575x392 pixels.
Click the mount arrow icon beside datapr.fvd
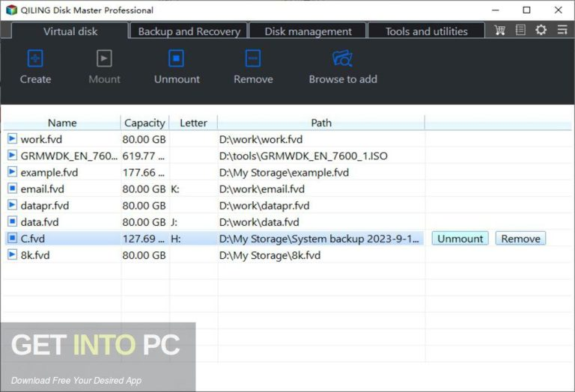[x=12, y=205]
